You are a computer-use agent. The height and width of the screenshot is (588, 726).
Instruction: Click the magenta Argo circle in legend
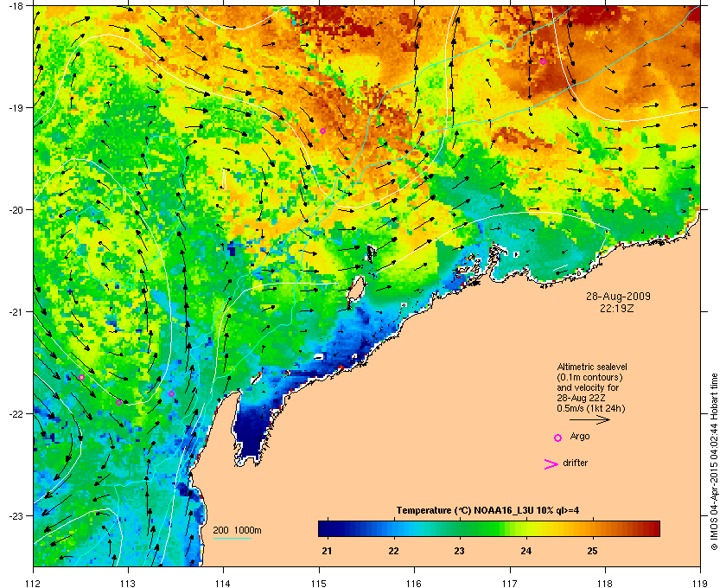(x=558, y=438)
